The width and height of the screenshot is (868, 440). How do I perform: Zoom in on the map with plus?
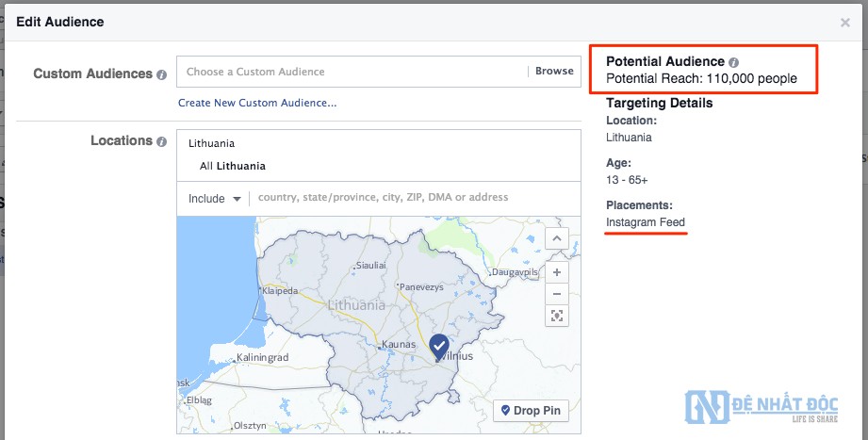pyautogui.click(x=557, y=272)
